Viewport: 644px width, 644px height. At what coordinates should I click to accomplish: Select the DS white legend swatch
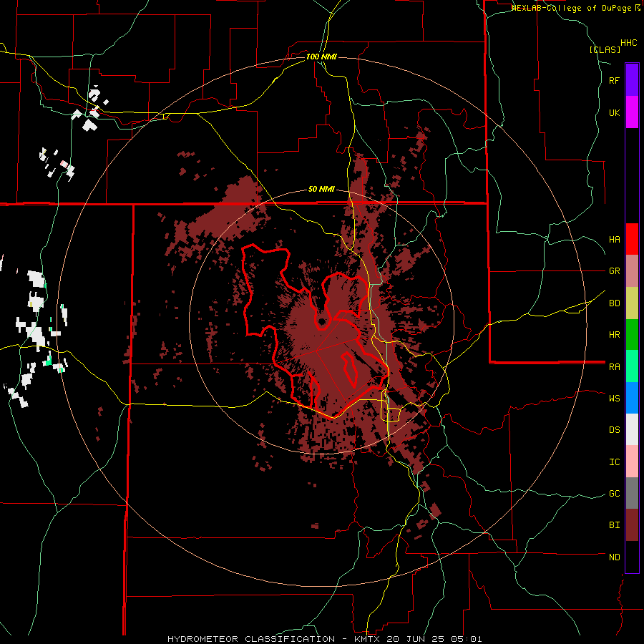pyautogui.click(x=632, y=429)
